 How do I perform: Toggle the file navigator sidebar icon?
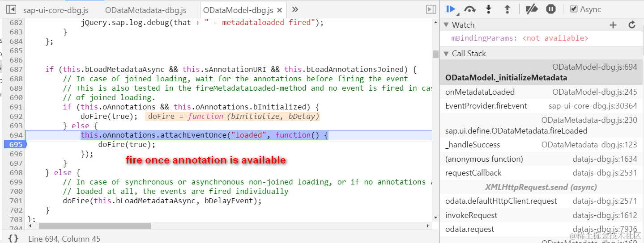coord(12,9)
